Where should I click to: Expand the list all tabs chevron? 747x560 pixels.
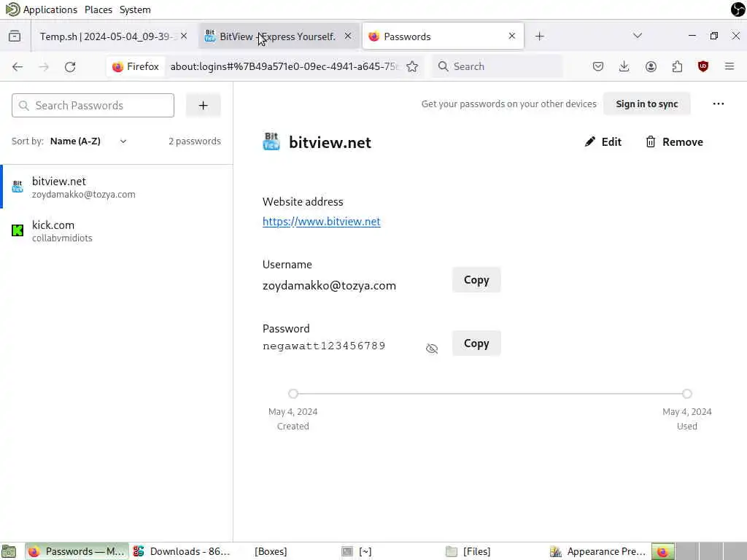tap(638, 36)
